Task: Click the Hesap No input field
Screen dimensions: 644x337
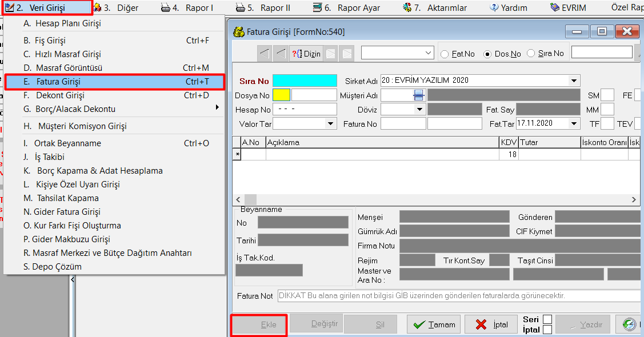Action: [x=305, y=109]
